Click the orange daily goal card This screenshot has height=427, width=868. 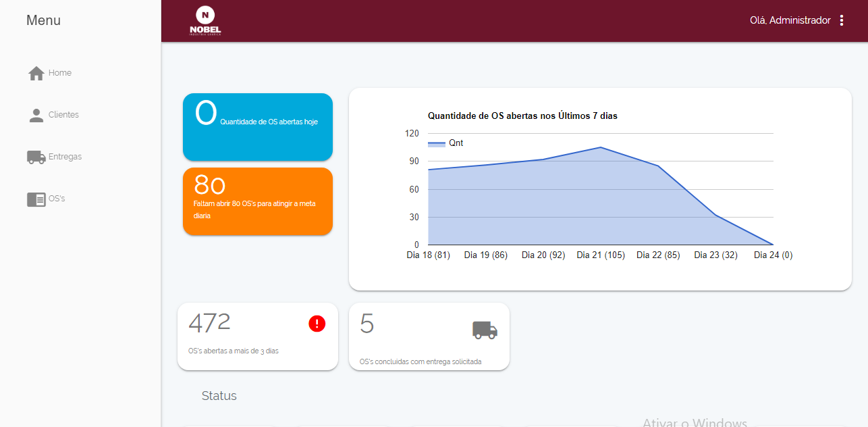coord(257,201)
